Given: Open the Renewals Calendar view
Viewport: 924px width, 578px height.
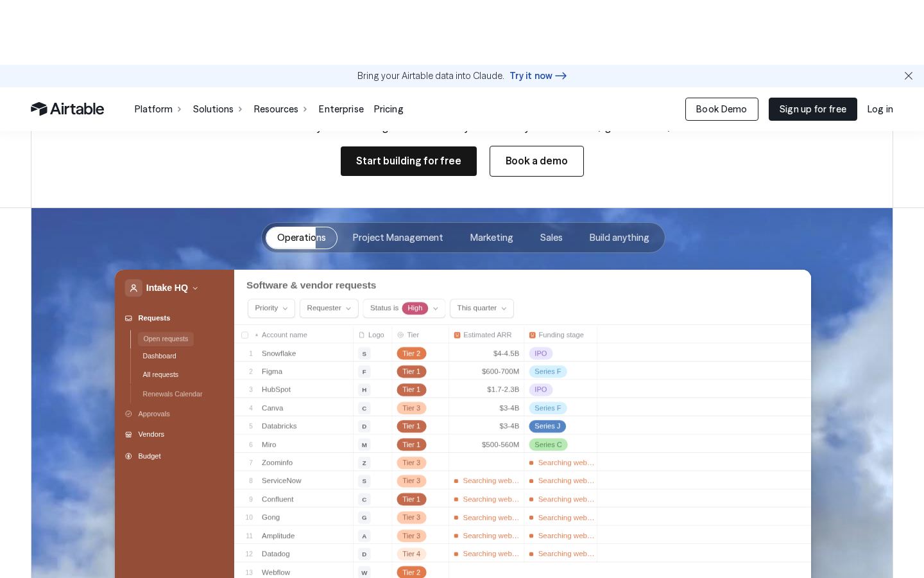Looking at the screenshot, I should click(x=173, y=394).
